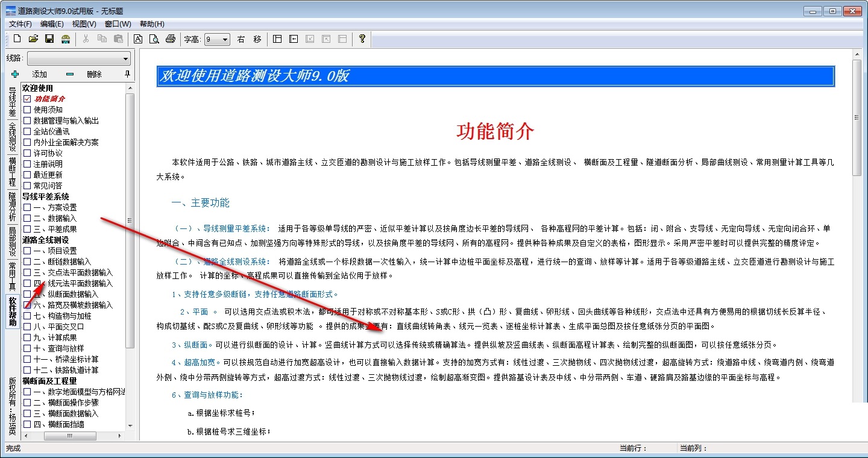This screenshot has height=458, width=868.
Task: Check the 注册说明 checkbox
Action: point(27,164)
